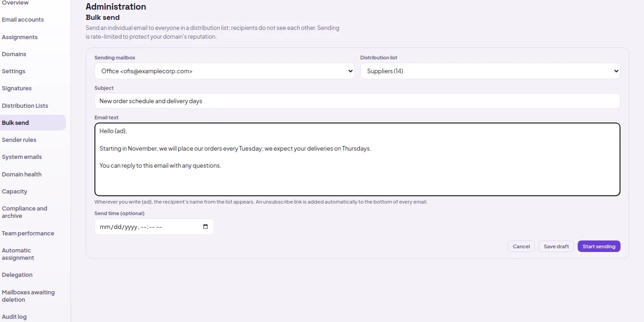The width and height of the screenshot is (644, 322).
Task: Click the Subject input field
Action: pos(357,101)
